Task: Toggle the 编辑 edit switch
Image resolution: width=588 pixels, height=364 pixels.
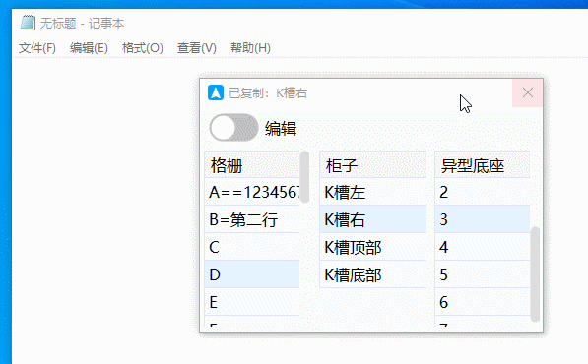Action: tap(234, 128)
